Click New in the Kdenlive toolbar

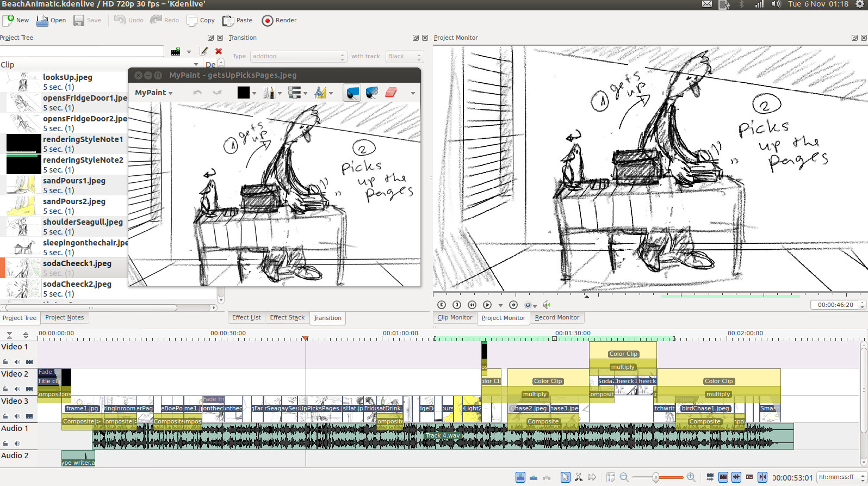16,20
